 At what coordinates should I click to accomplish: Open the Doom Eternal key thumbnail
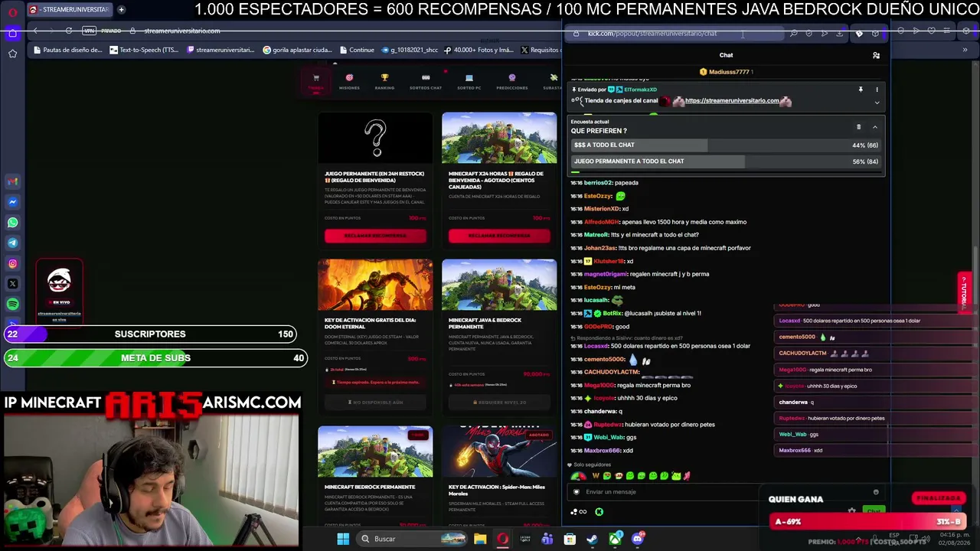click(375, 285)
